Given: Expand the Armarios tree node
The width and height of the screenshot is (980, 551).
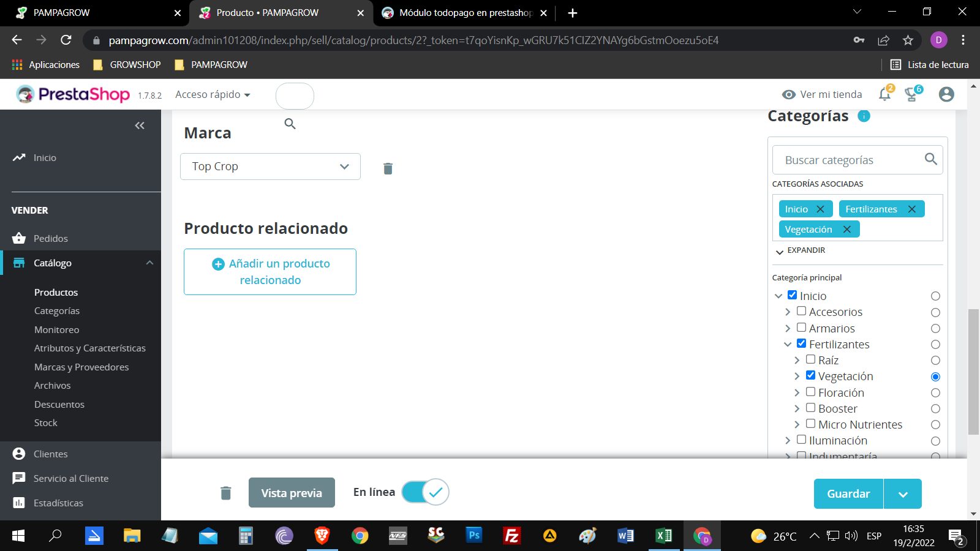Looking at the screenshot, I should click(788, 329).
